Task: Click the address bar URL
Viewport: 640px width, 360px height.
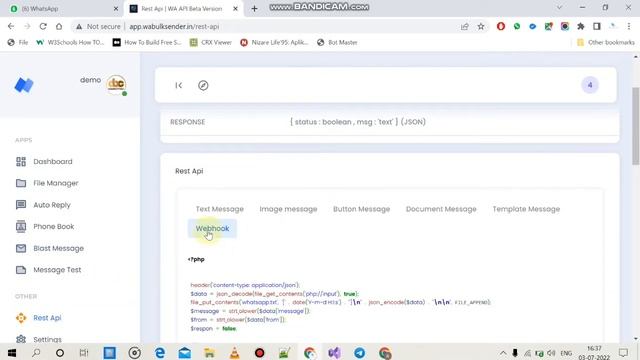Action: coord(174,26)
